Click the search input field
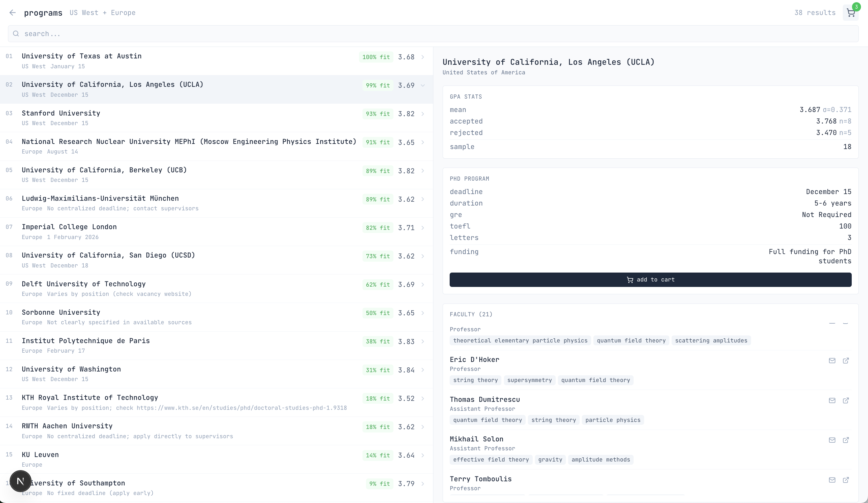 (x=433, y=34)
